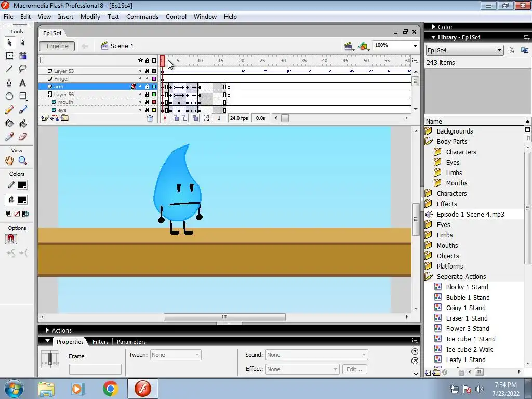532x399 pixels.
Task: Click the Swap Colors button
Action: coord(25,214)
